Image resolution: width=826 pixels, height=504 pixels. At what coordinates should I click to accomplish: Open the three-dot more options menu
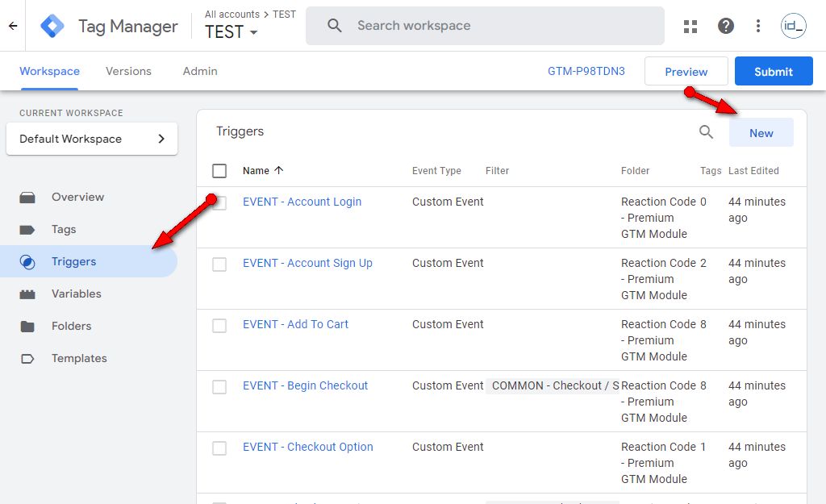758,26
